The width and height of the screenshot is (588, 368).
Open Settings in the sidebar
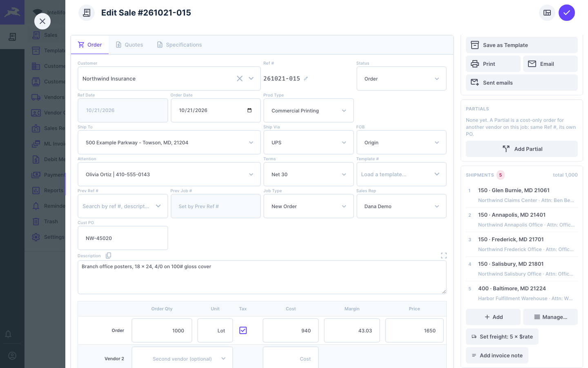pos(48,237)
